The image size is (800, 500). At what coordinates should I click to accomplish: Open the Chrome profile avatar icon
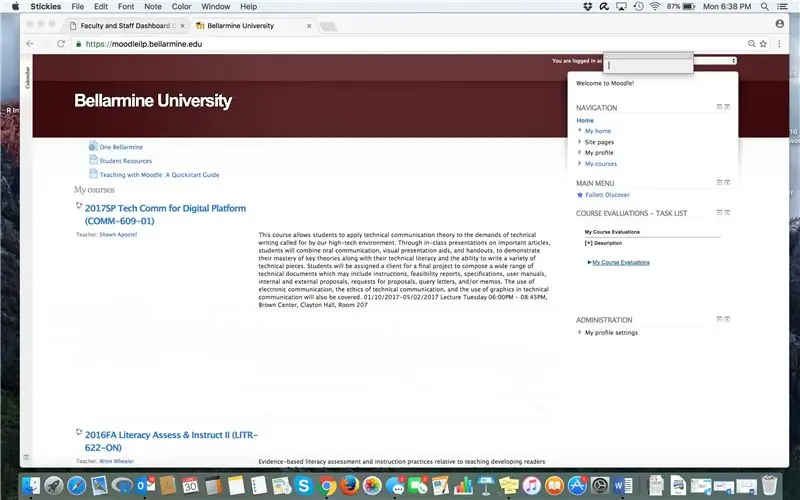point(780,24)
